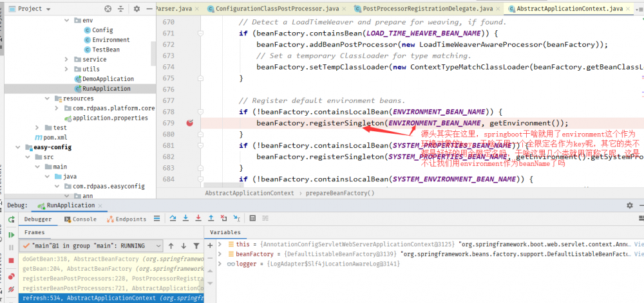This screenshot has height=303, width=644.
Task: Select the doGetBean:318 stack frame
Action: click(x=111, y=259)
